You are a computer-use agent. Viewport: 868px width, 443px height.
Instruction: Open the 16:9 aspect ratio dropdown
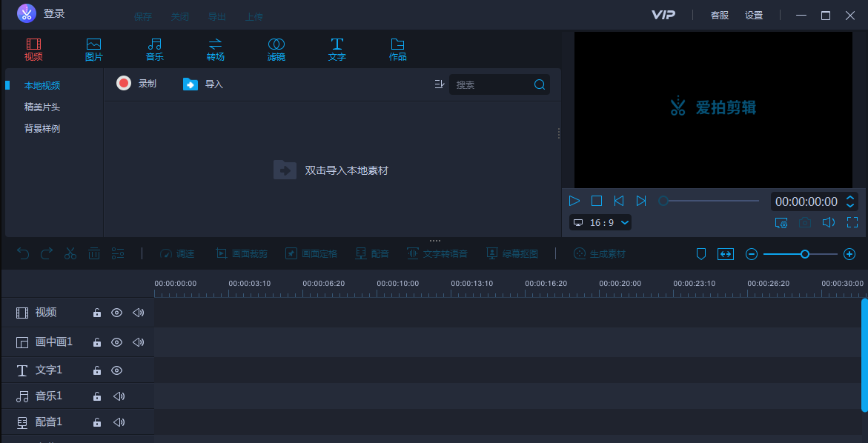(602, 222)
